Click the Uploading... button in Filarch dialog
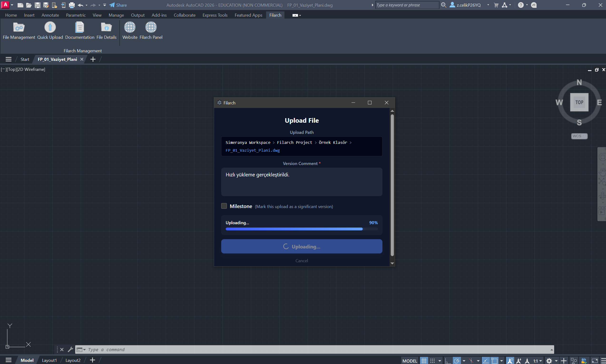The height and width of the screenshot is (364, 606). (x=302, y=246)
